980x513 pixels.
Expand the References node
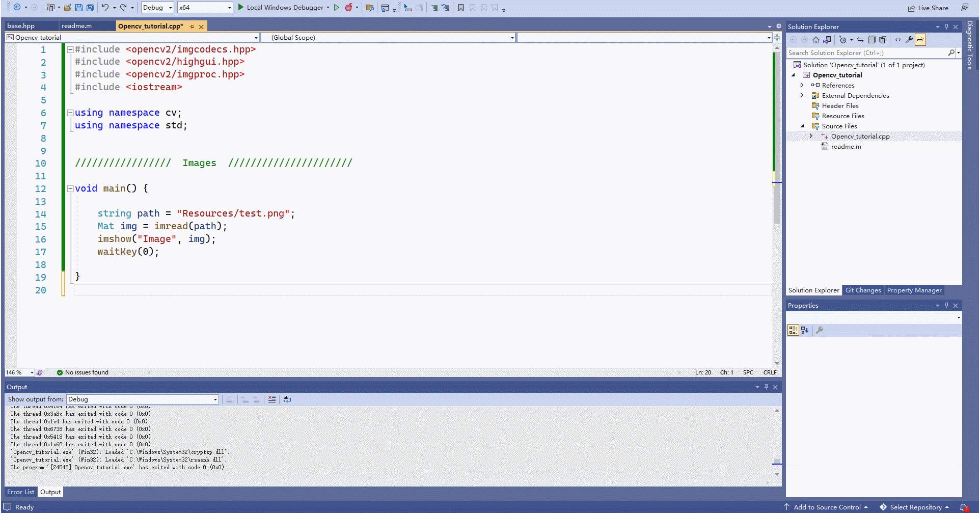802,85
